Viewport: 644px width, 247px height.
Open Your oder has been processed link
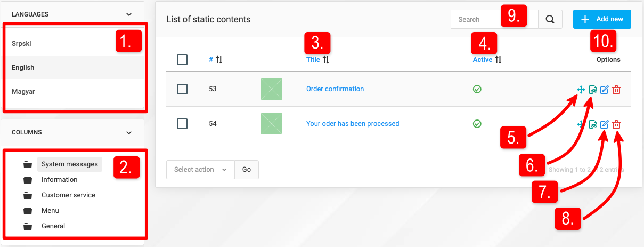[353, 124]
